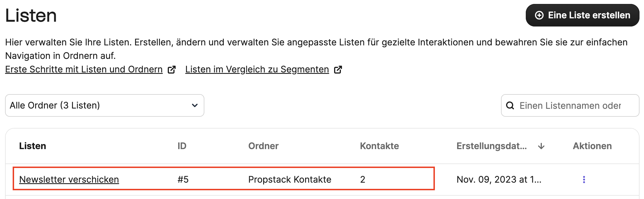Click the chevron arrow of the folder dropdown
The width and height of the screenshot is (644, 199).
[x=194, y=105]
